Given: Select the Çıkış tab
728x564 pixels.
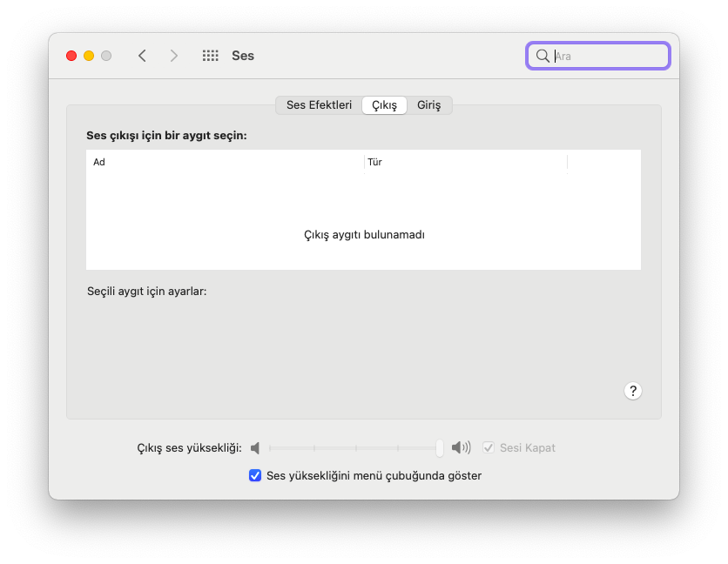Looking at the screenshot, I should pos(384,105).
